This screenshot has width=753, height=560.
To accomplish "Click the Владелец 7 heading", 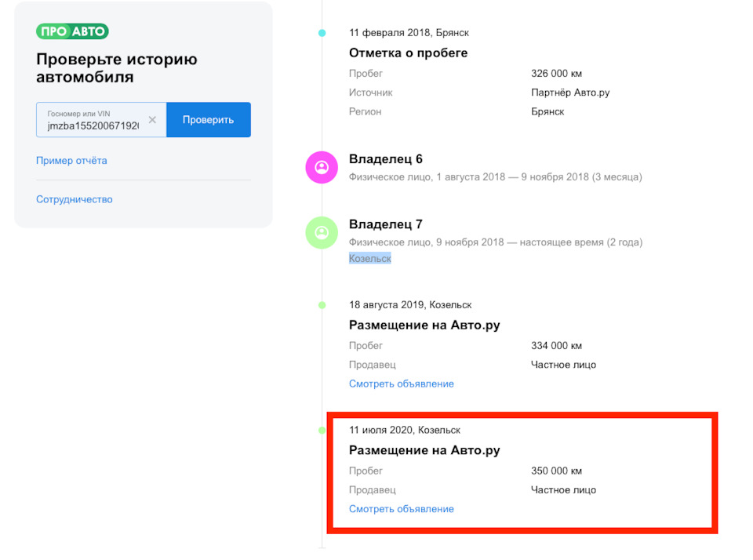I will (386, 224).
